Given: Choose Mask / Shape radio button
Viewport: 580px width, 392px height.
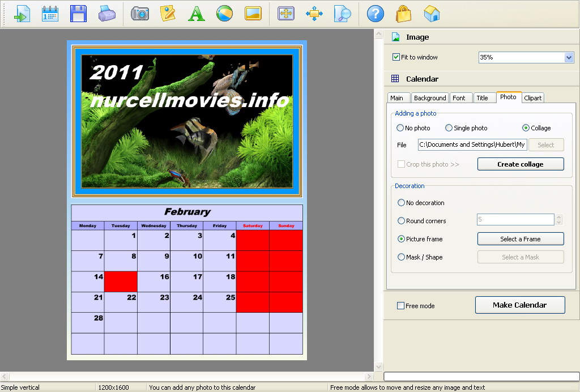Looking at the screenshot, I should [x=401, y=257].
